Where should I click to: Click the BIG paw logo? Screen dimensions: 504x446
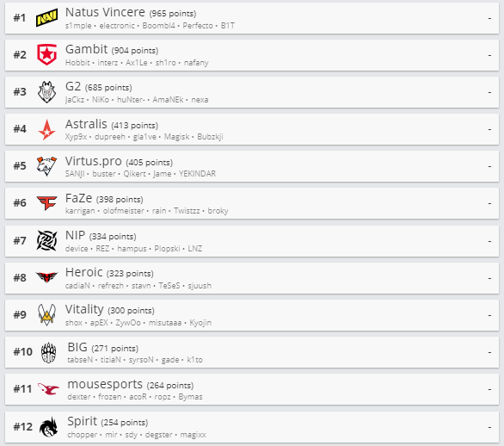click(49, 352)
